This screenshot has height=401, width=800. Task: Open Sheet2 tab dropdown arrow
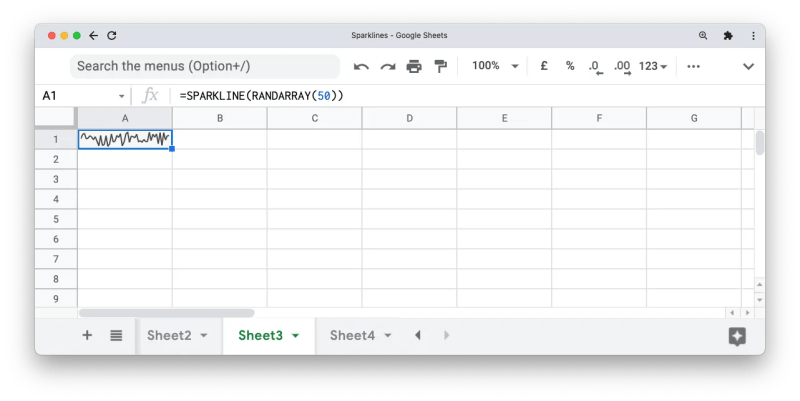pyautogui.click(x=204, y=336)
